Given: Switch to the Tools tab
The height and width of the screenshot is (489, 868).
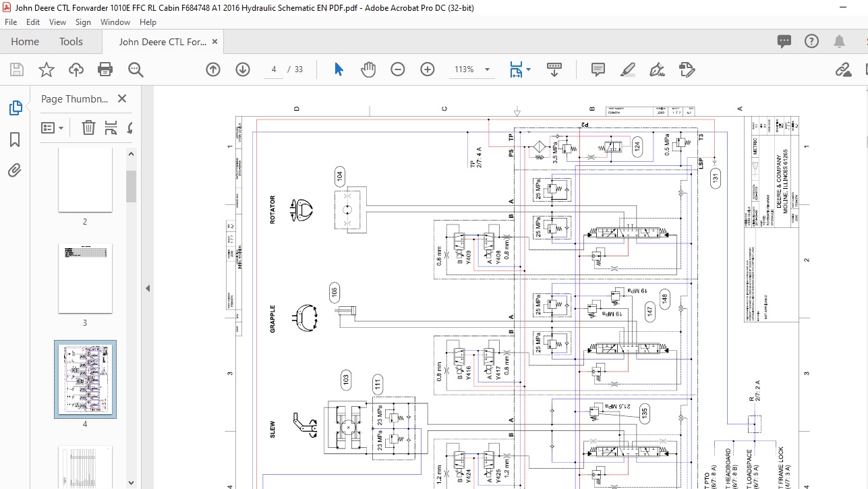Looking at the screenshot, I should pos(71,42).
